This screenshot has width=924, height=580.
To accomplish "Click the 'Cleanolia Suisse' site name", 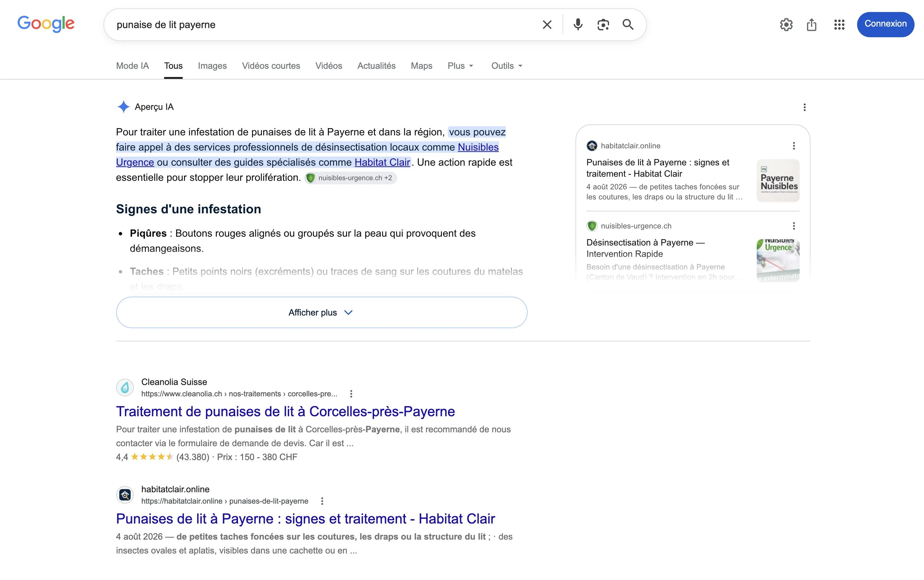I will coord(174,382).
